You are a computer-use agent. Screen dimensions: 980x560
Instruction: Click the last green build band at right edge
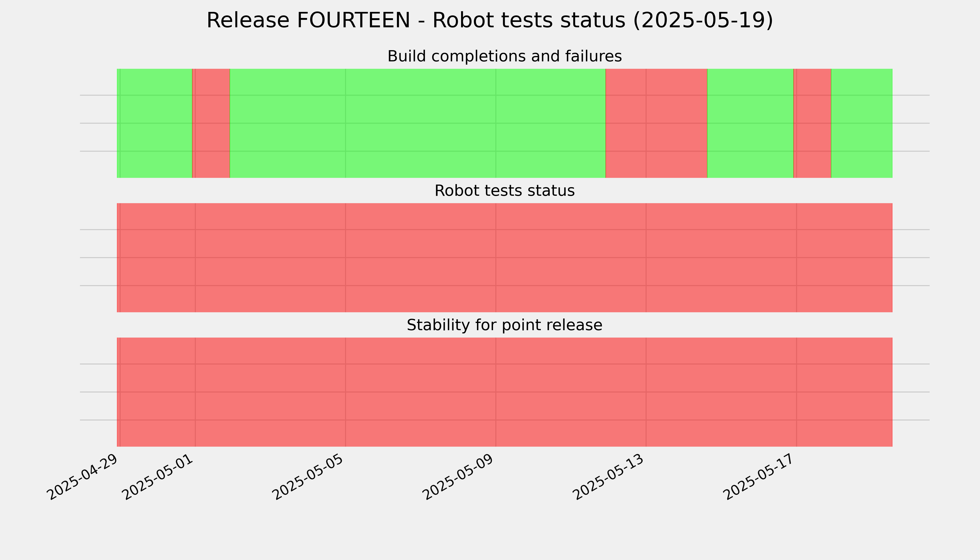861,123
